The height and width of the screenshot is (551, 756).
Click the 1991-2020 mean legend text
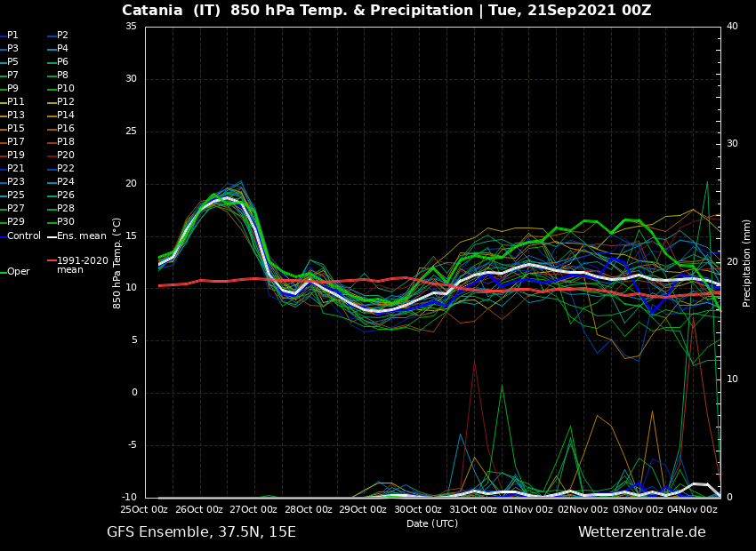pyautogui.click(x=82, y=265)
